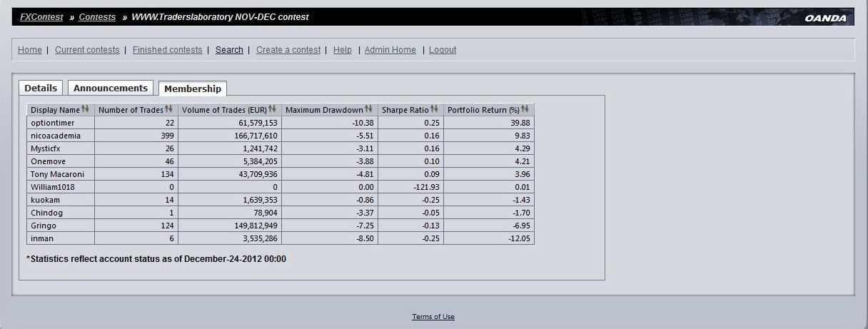This screenshot has height=329, width=868.
Task: Select the Mysticfx entry
Action: (x=46, y=148)
